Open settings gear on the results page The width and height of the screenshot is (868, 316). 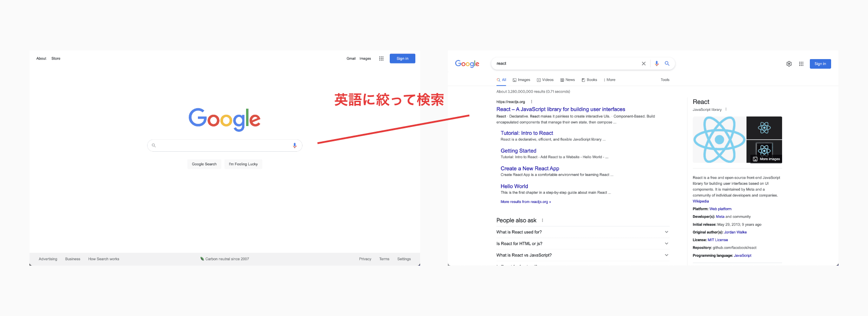[x=789, y=64]
